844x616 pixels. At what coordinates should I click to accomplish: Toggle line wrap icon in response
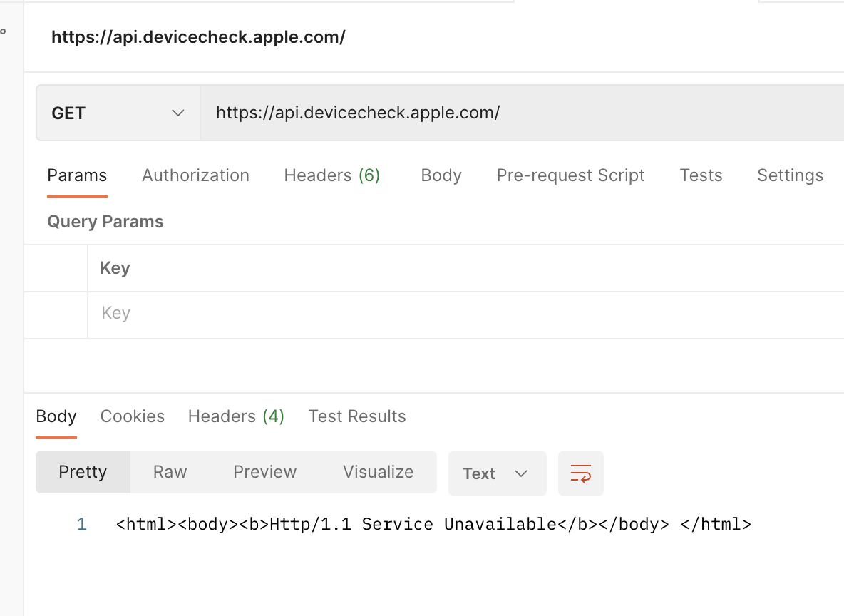coord(580,473)
